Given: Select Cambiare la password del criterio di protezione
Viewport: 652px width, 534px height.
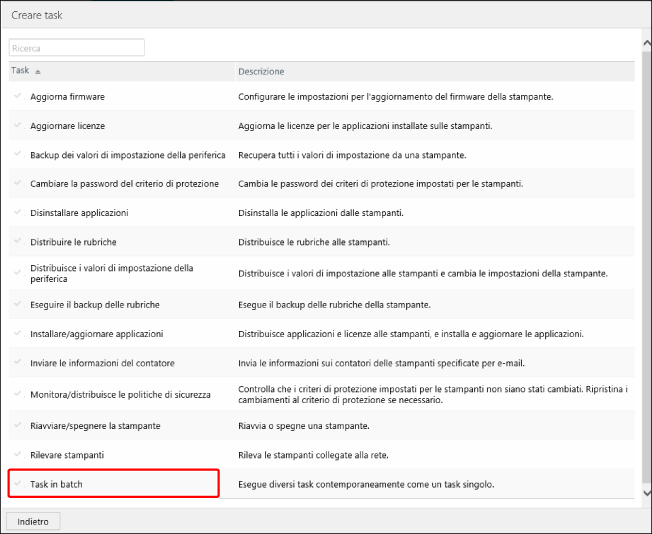Looking at the screenshot, I should tap(122, 184).
